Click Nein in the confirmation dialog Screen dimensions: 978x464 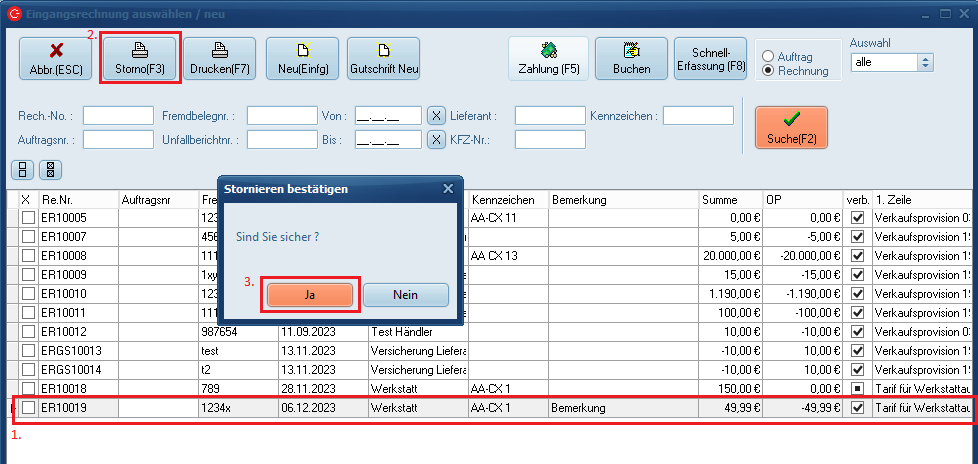pyautogui.click(x=405, y=295)
